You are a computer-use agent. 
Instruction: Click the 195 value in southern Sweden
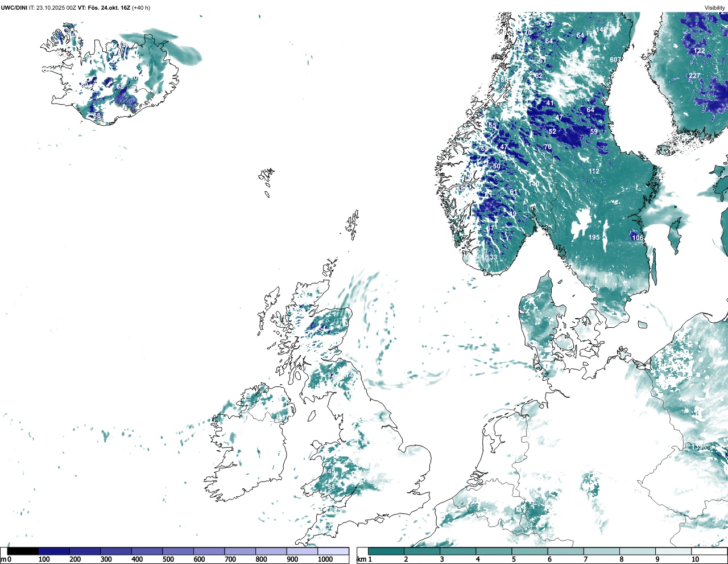[594, 237]
